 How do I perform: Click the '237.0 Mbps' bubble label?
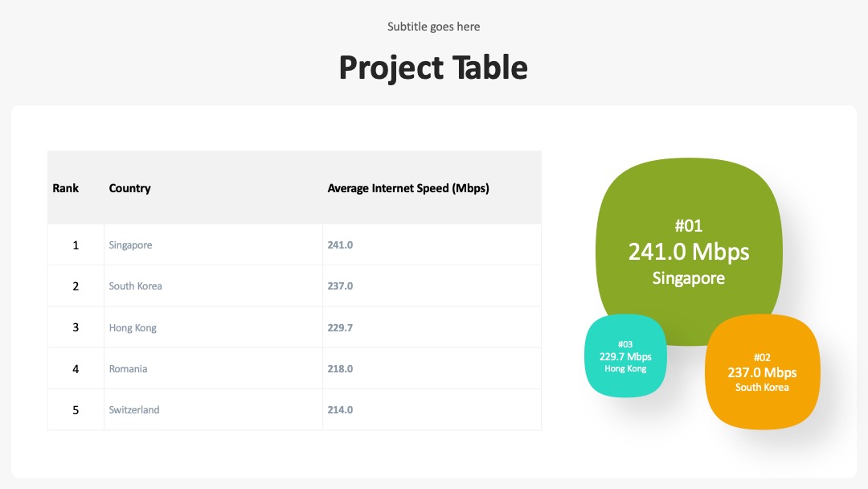pyautogui.click(x=762, y=372)
